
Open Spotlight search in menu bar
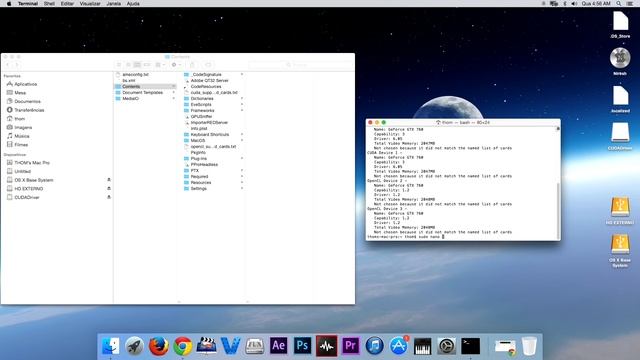point(619,4)
